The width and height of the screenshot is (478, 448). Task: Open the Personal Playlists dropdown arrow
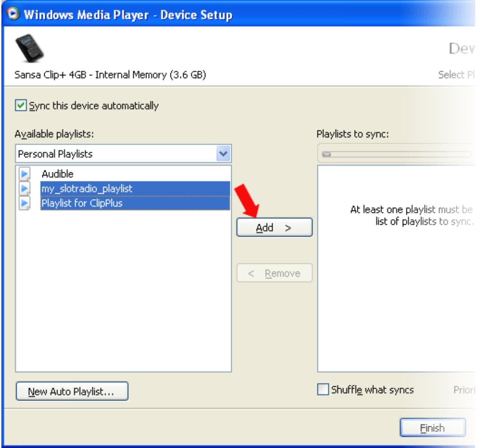point(223,154)
